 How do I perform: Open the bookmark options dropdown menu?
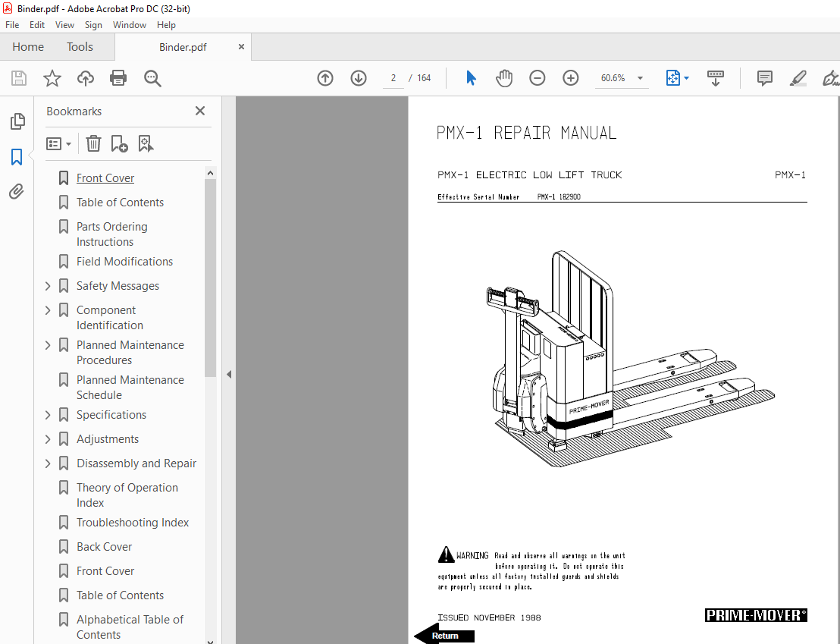(x=59, y=143)
